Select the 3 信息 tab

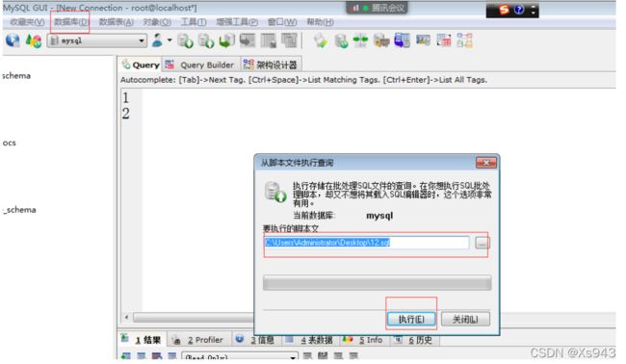(x=255, y=340)
